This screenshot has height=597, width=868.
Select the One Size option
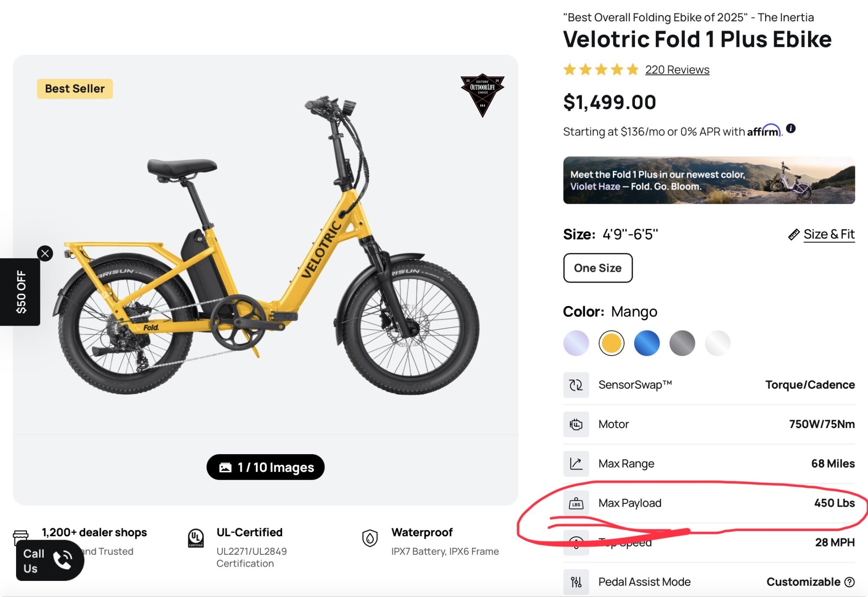click(598, 268)
